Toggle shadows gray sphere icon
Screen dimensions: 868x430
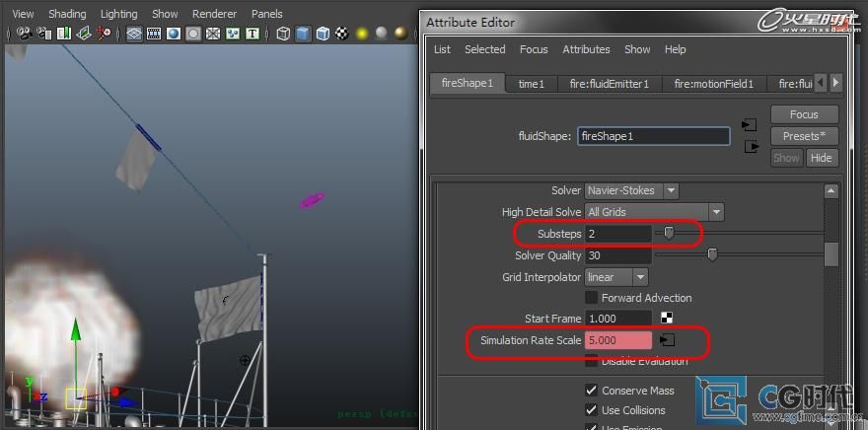(382, 34)
